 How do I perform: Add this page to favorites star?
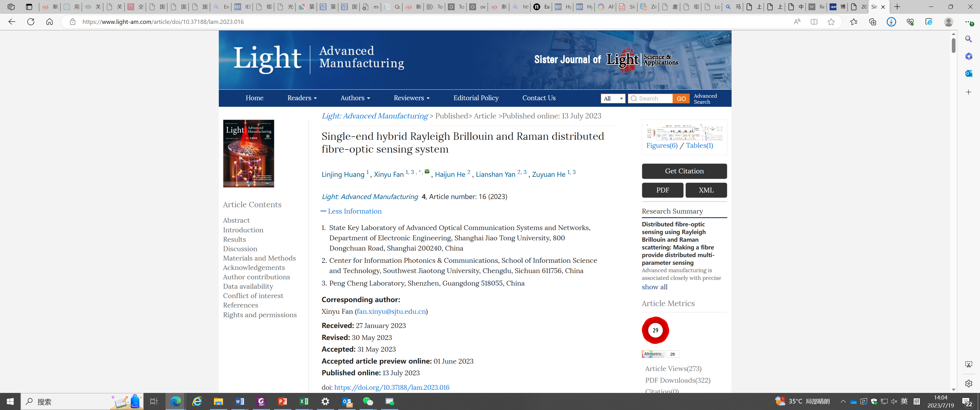[831, 22]
